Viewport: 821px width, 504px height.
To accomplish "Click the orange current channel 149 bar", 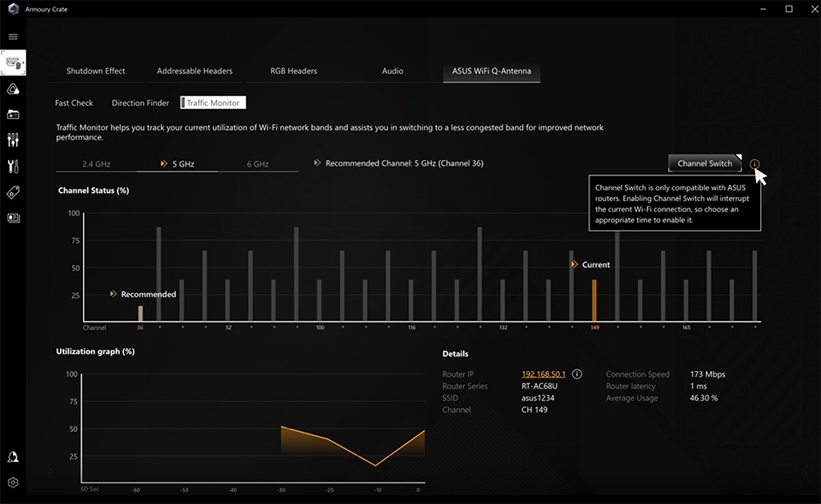I will (594, 300).
